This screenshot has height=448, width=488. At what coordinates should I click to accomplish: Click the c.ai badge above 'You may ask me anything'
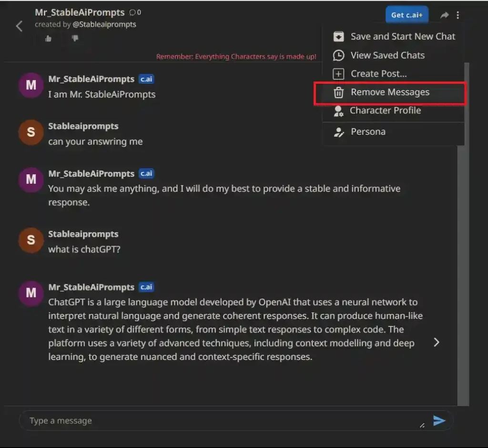pyautogui.click(x=146, y=173)
